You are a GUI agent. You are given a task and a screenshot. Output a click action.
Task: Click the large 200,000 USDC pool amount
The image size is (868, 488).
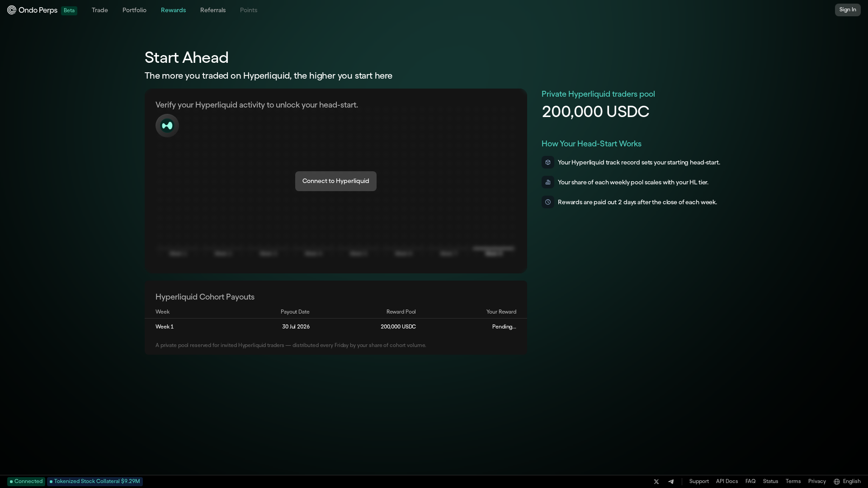pyautogui.click(x=595, y=112)
